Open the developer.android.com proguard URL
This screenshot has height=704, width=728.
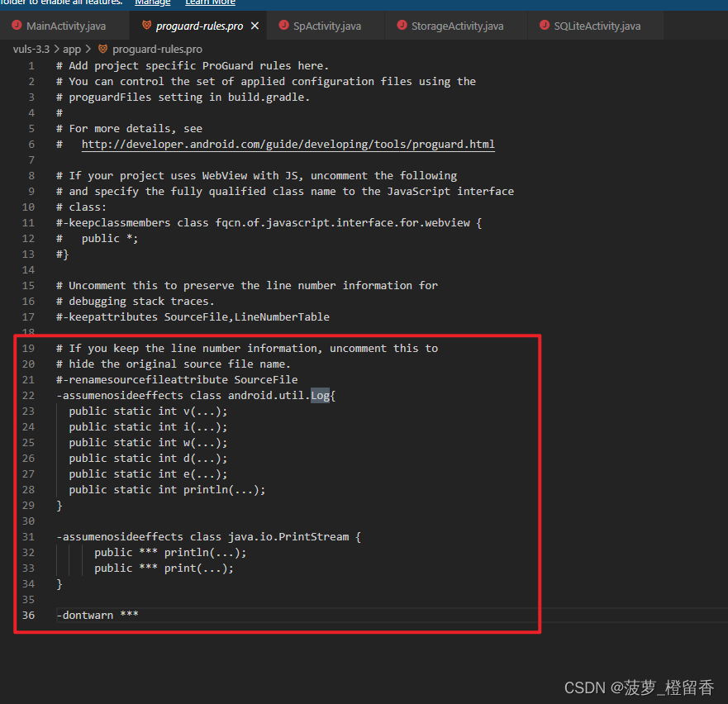288,144
